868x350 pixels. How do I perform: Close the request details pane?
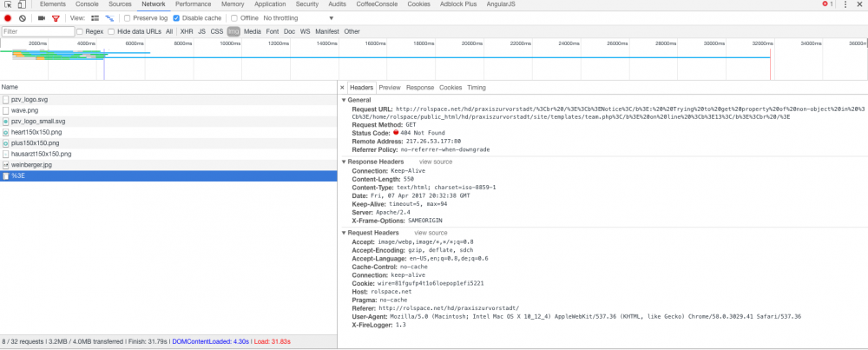pyautogui.click(x=342, y=88)
